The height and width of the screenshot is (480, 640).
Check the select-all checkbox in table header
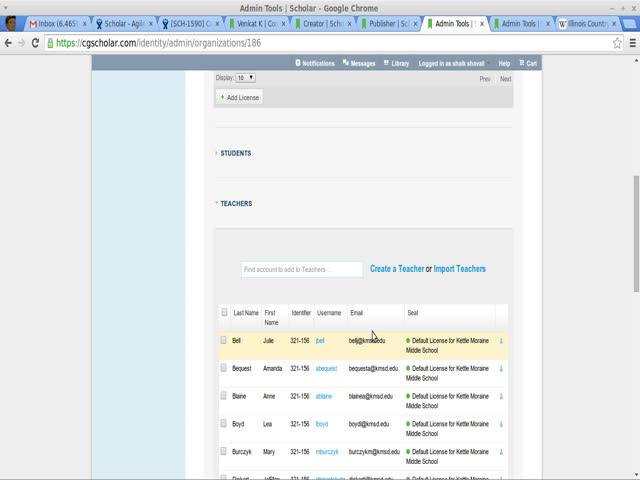224,313
